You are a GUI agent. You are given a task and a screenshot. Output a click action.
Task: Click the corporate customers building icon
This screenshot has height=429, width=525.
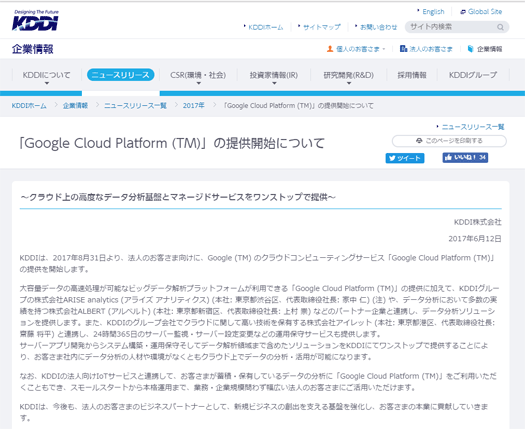click(403, 49)
